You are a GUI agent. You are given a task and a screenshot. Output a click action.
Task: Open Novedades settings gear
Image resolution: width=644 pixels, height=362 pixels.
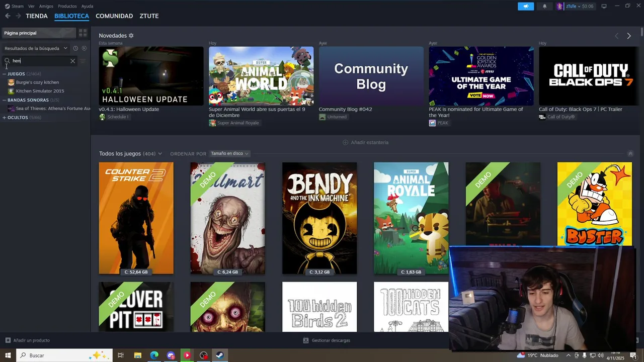point(131,36)
